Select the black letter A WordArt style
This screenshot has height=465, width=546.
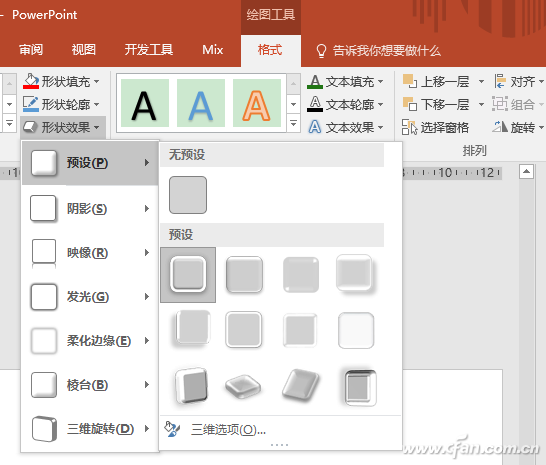pos(145,103)
